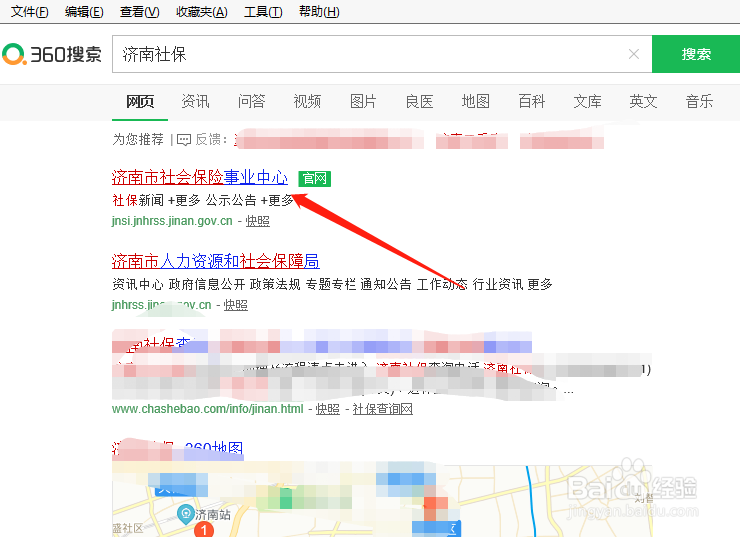Click the green 官网 badge
The image size is (740, 537).
coord(315,179)
